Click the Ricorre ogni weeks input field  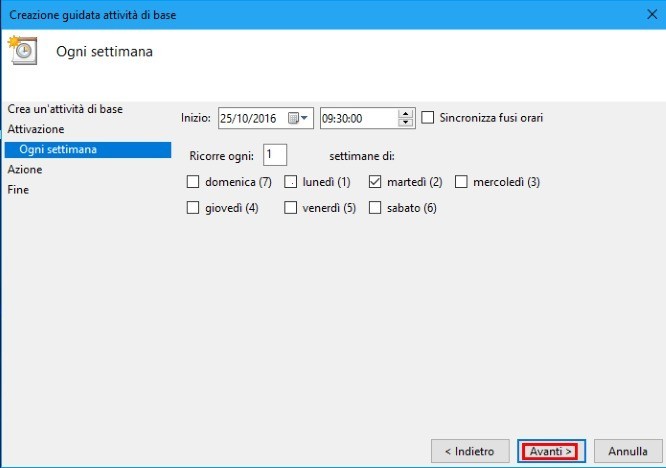275,155
